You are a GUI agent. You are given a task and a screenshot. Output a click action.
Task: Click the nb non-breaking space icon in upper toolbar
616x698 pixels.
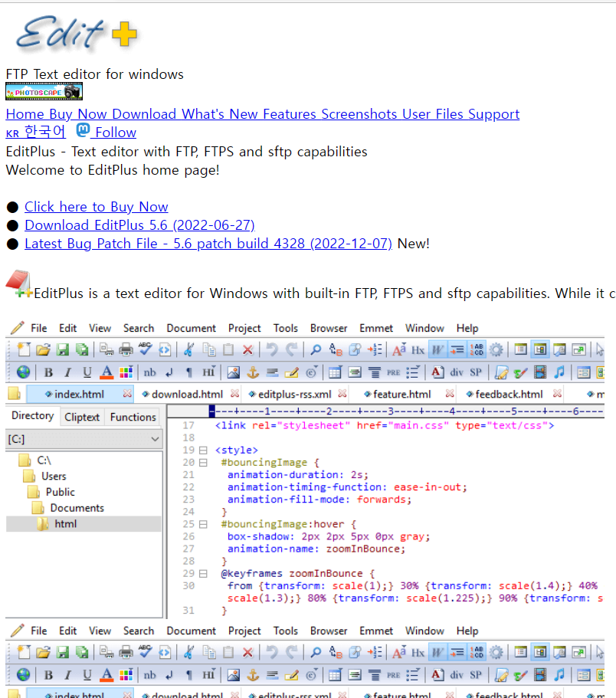coord(150,372)
